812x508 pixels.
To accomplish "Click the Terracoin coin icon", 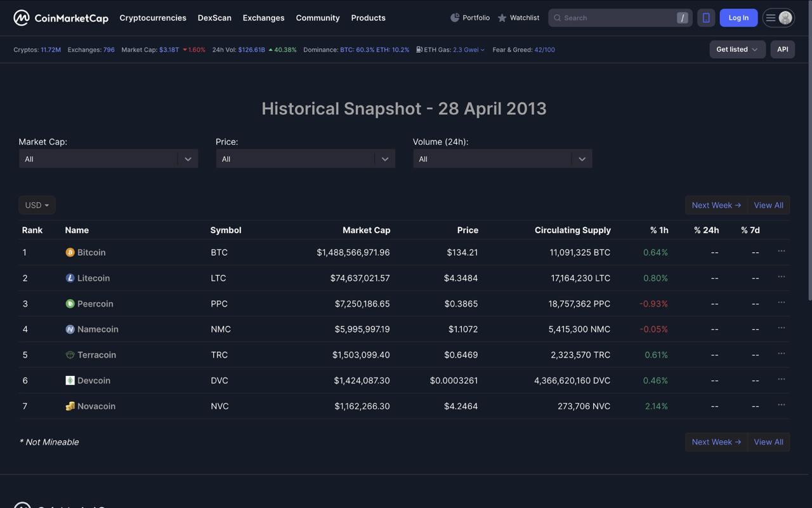I will click(70, 355).
